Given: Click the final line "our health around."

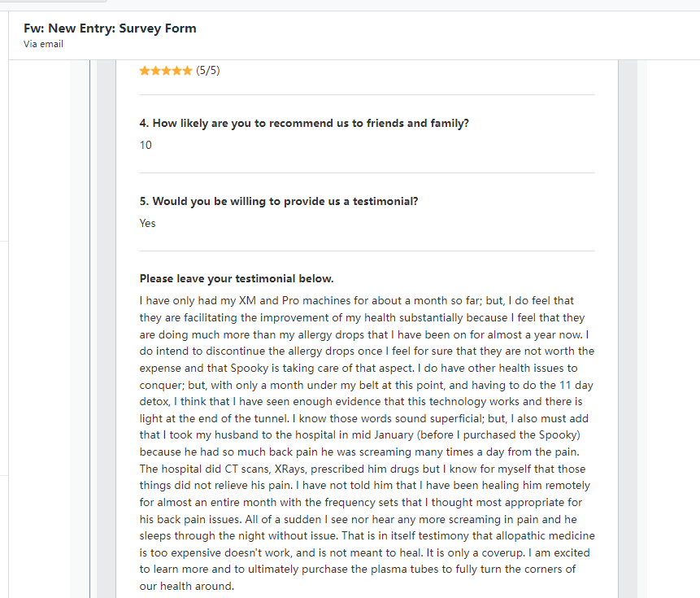Looking at the screenshot, I should click(186, 587).
